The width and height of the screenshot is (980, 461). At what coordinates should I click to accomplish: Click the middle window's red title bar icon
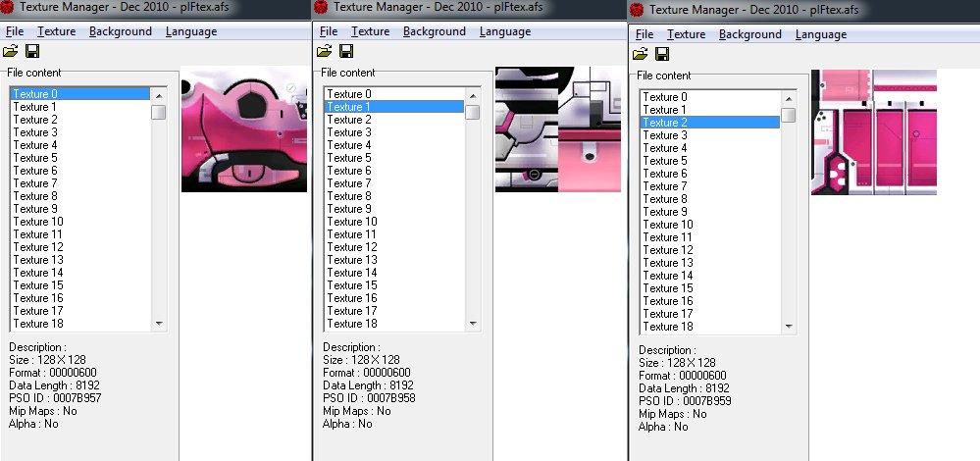(321, 8)
